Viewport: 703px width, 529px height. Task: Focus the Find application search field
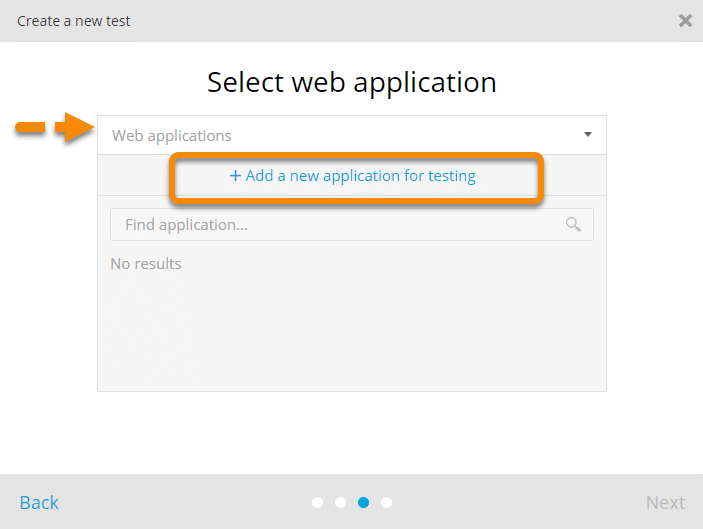352,225
